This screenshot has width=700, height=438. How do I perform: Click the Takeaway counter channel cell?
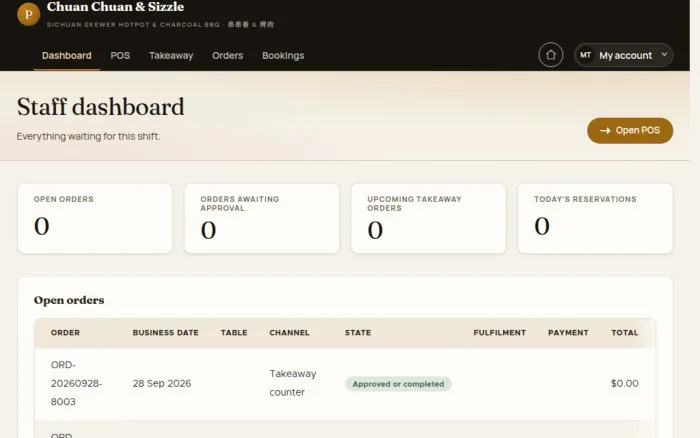[292, 383]
